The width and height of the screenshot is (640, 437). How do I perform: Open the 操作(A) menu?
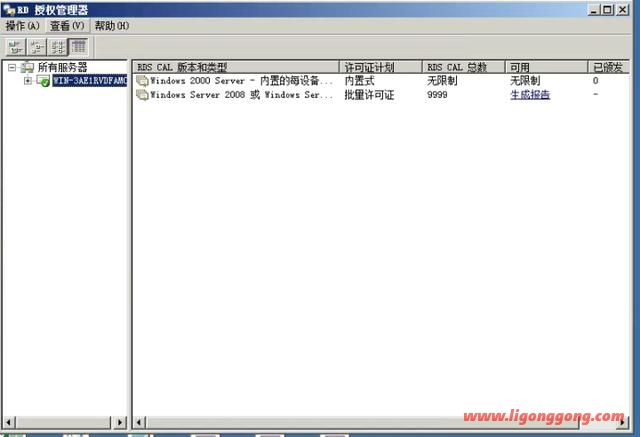22,26
